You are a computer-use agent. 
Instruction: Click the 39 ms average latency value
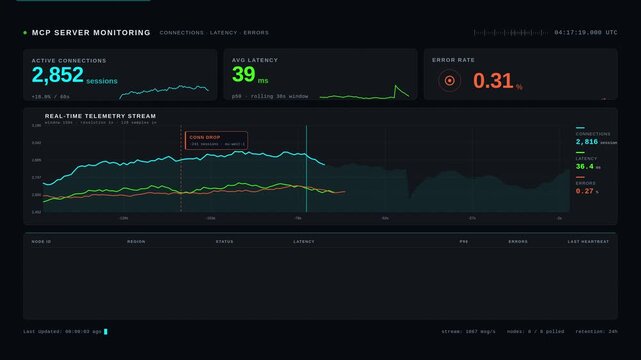coord(250,75)
